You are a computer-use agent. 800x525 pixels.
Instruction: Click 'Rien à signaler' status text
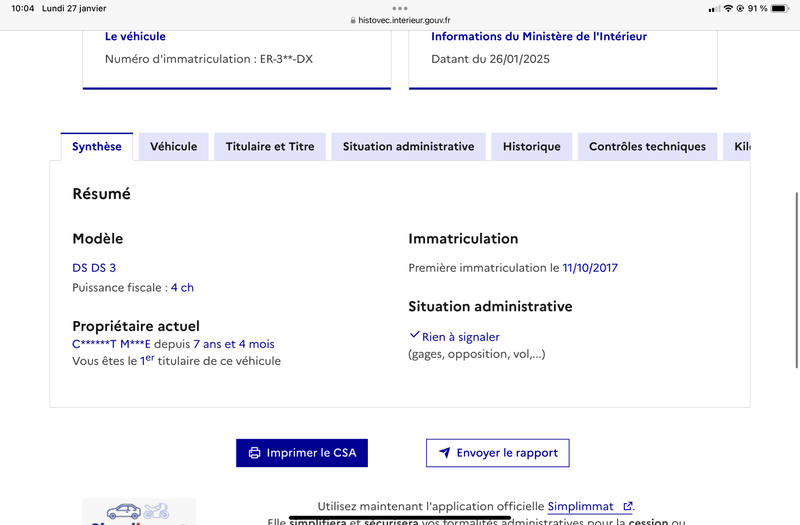click(x=461, y=337)
